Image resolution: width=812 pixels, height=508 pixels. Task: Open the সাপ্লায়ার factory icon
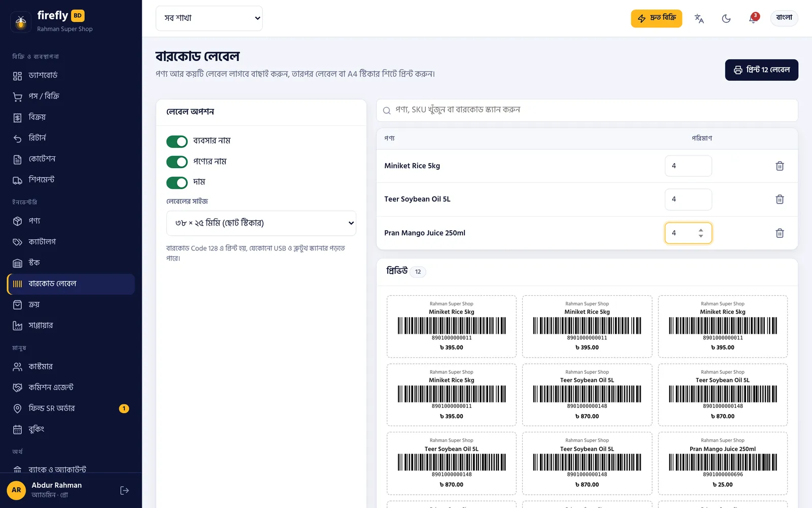17,326
